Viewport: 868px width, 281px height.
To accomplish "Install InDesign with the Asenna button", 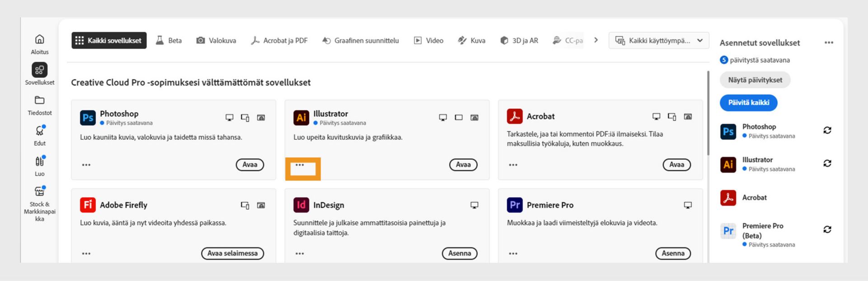I will click(459, 253).
